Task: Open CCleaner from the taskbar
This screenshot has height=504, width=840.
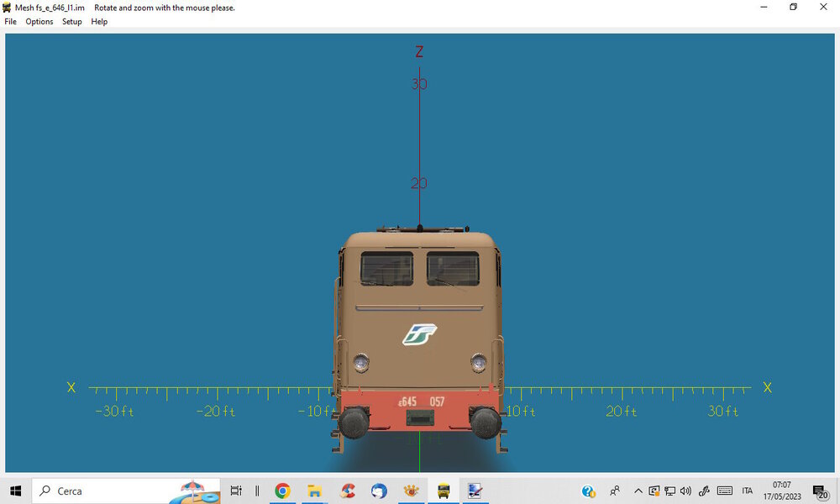Action: [348, 491]
